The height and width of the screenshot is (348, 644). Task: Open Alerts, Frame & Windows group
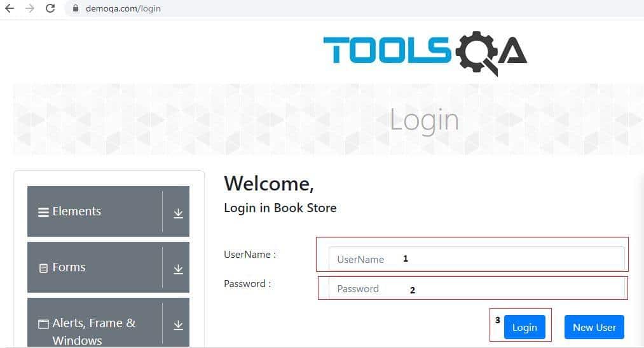pos(109,323)
